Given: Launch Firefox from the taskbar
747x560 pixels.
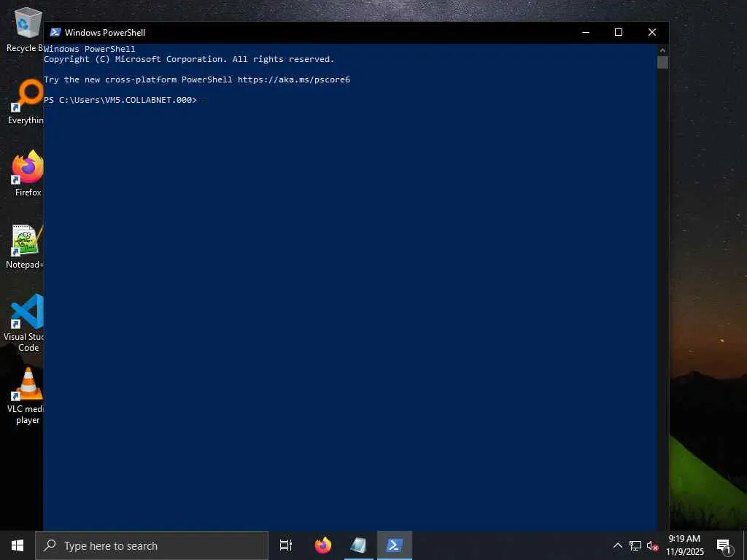Looking at the screenshot, I should click(x=323, y=545).
